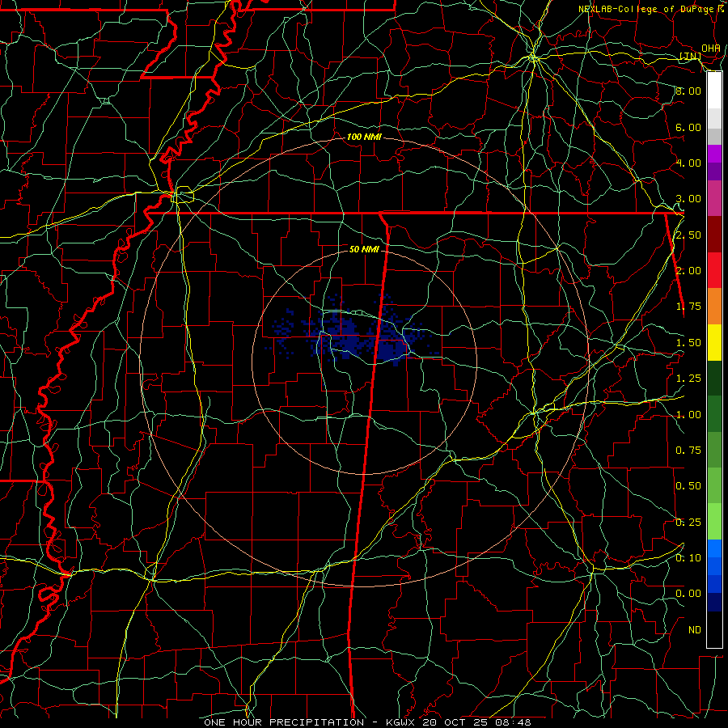Click the dark navy 0.00 color swatch

click(714, 602)
